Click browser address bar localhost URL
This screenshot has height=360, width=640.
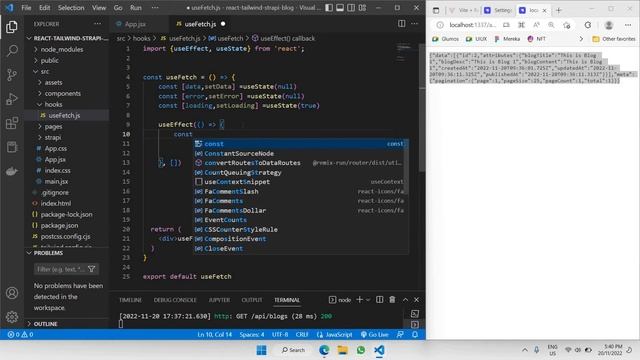pos(473,25)
